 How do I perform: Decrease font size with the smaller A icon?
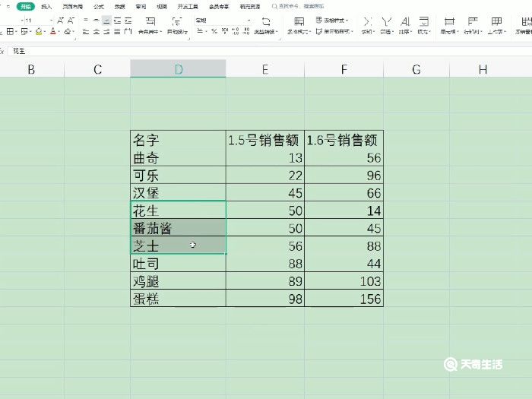click(71, 21)
